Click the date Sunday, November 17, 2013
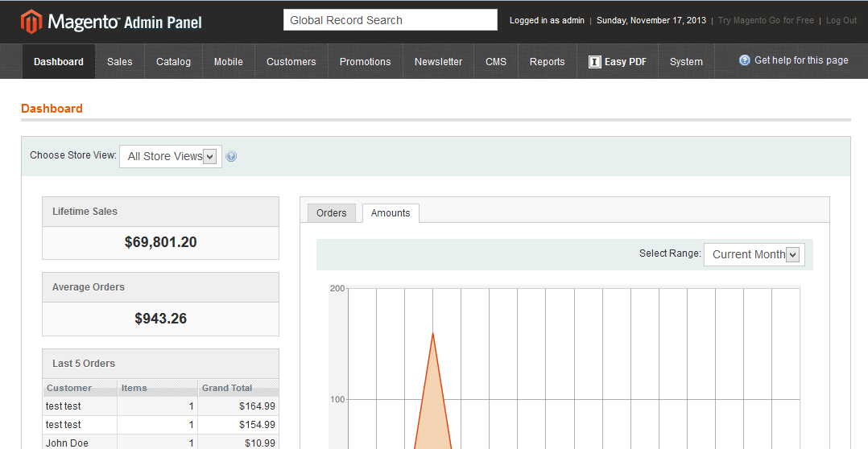 tap(651, 20)
